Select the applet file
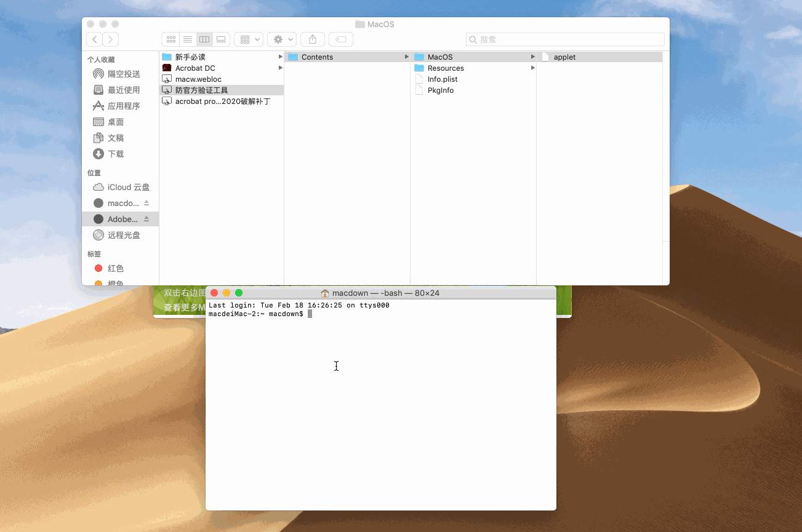The image size is (802, 532). pyautogui.click(x=566, y=57)
